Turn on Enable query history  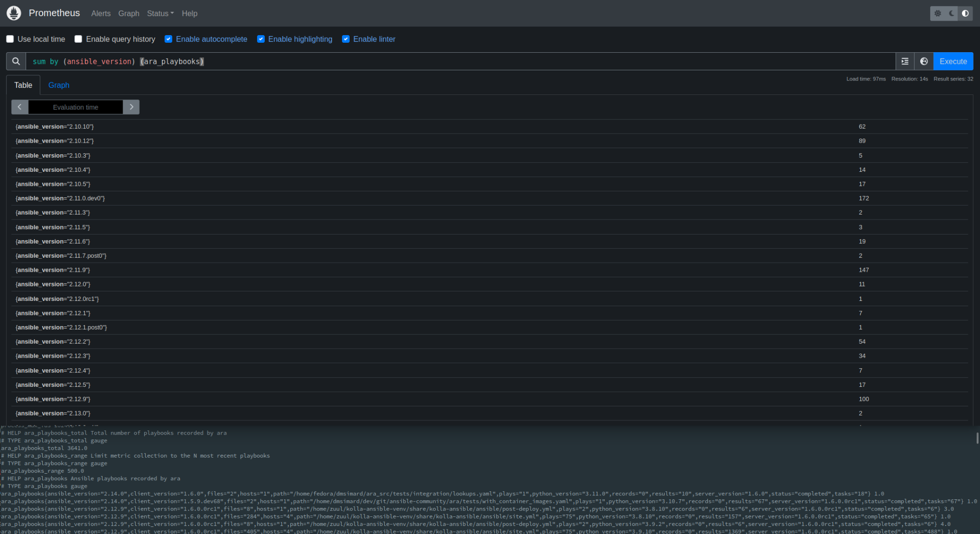click(x=78, y=39)
